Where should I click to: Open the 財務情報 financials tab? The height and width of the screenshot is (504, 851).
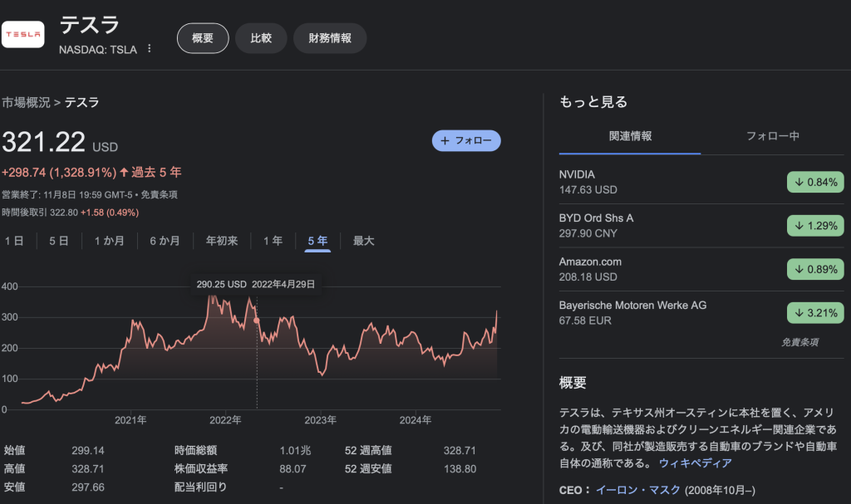pyautogui.click(x=330, y=38)
